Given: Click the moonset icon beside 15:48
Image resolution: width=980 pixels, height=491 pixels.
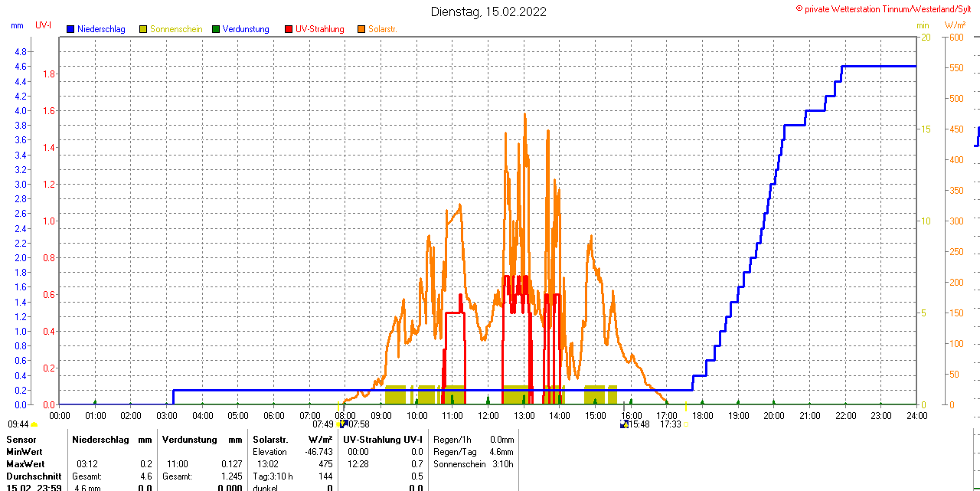Looking at the screenshot, I should 625,424.
